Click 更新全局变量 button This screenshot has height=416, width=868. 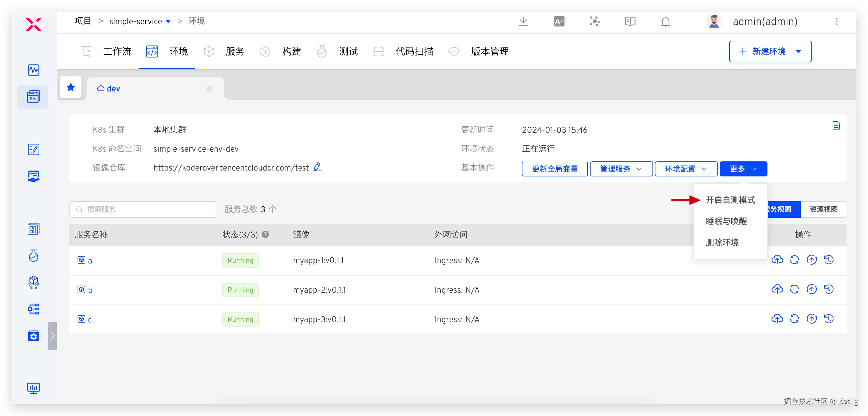coord(555,169)
